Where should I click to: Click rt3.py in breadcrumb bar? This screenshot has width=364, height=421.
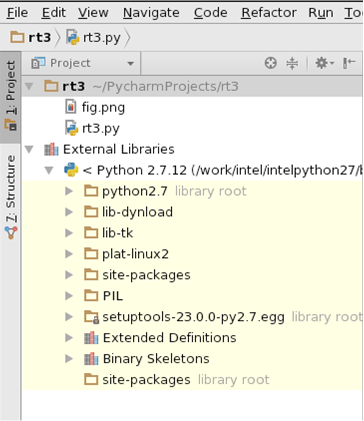click(93, 37)
